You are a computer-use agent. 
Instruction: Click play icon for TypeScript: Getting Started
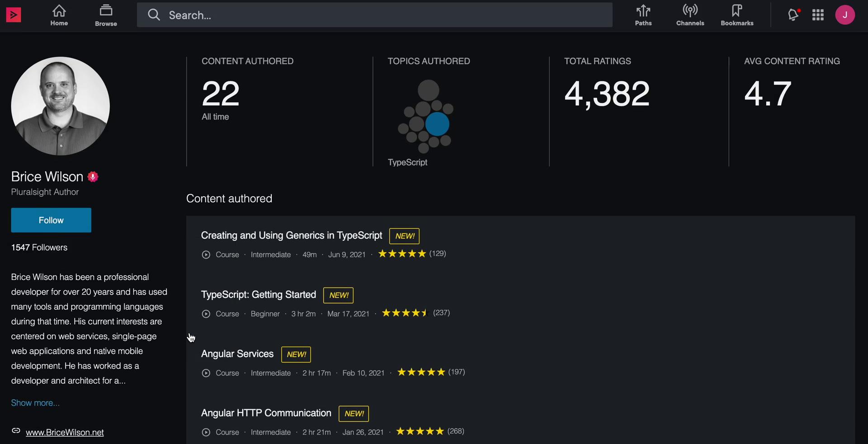tap(206, 314)
